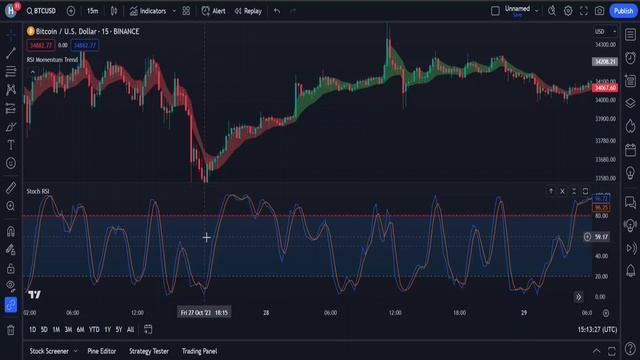Open the Trading Panel tab
Viewport: 640px width, 360px height.
coord(199,351)
